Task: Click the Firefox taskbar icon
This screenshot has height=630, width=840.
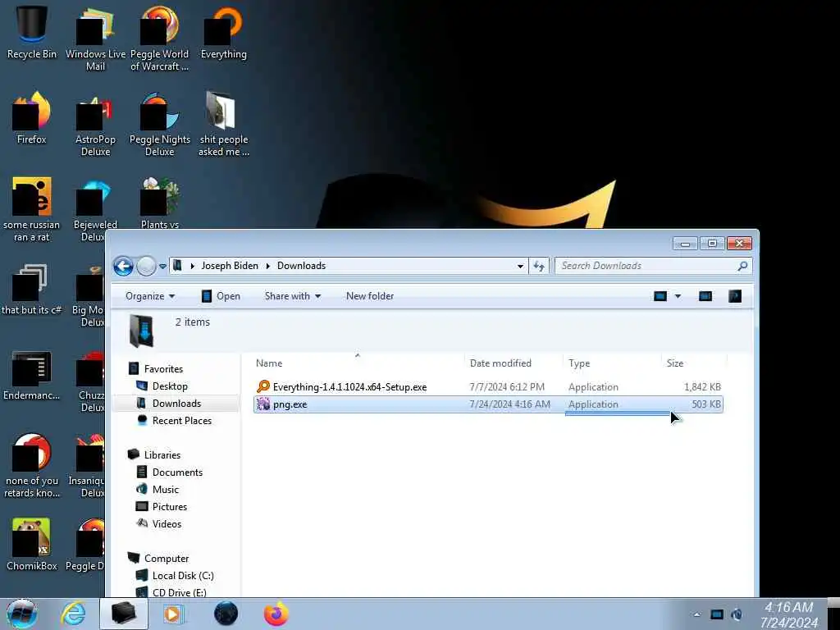Action: 276,614
